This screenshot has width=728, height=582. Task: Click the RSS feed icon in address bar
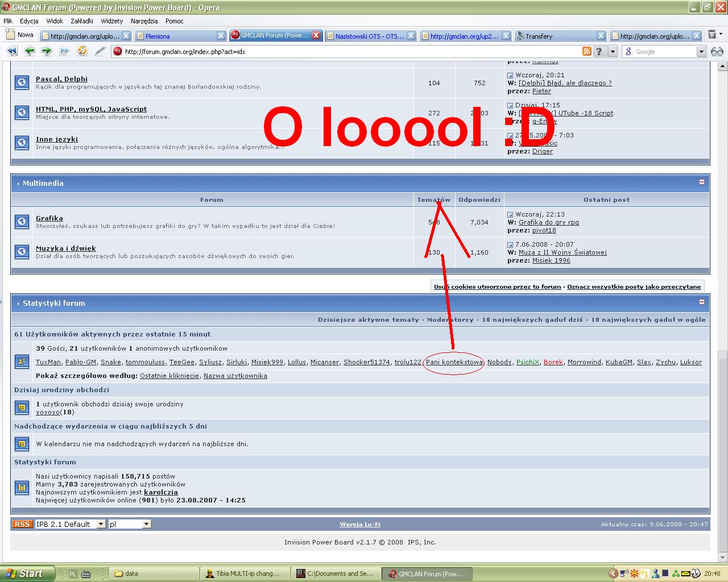586,51
